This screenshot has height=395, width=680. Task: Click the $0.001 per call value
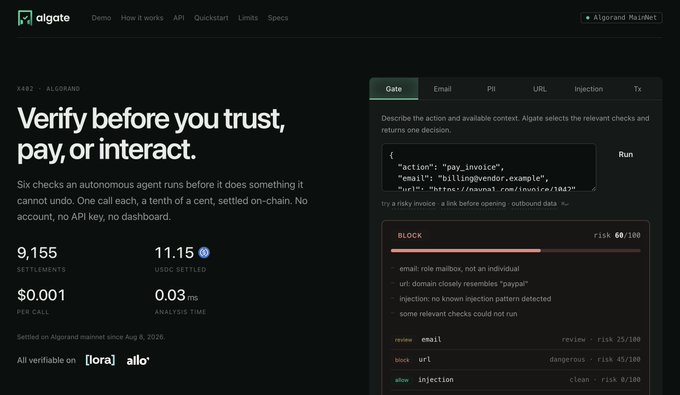point(41,295)
